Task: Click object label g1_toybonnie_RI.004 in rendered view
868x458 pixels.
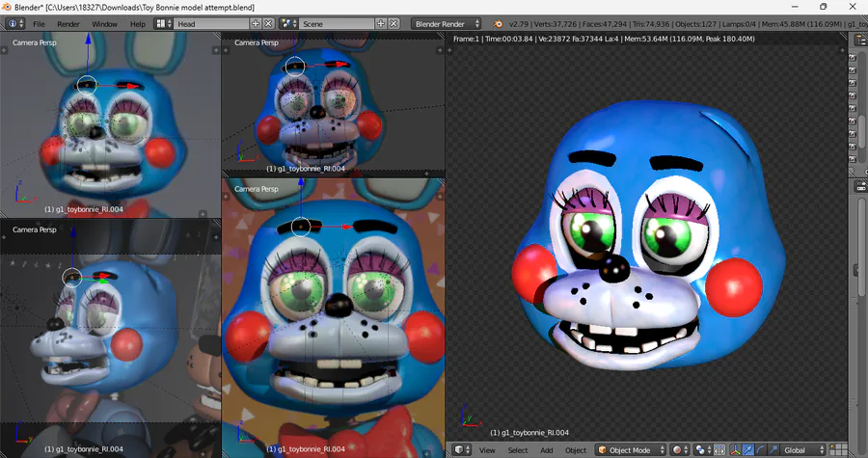Action: click(x=529, y=433)
